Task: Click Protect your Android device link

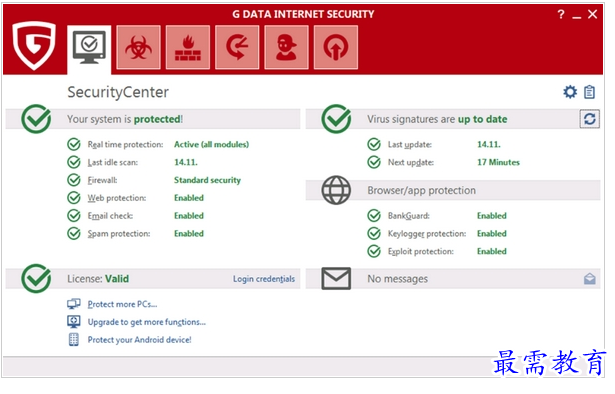Action: (x=140, y=340)
